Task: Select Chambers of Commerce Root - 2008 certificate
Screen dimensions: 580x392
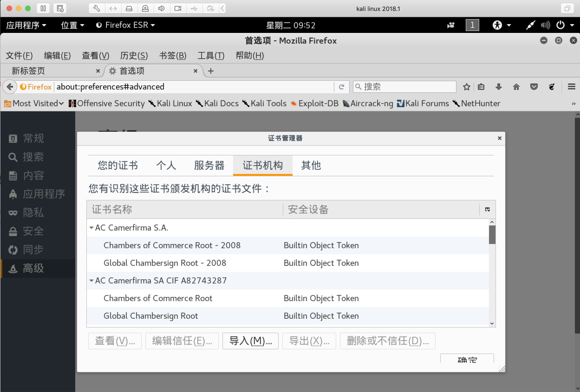Action: (x=172, y=245)
